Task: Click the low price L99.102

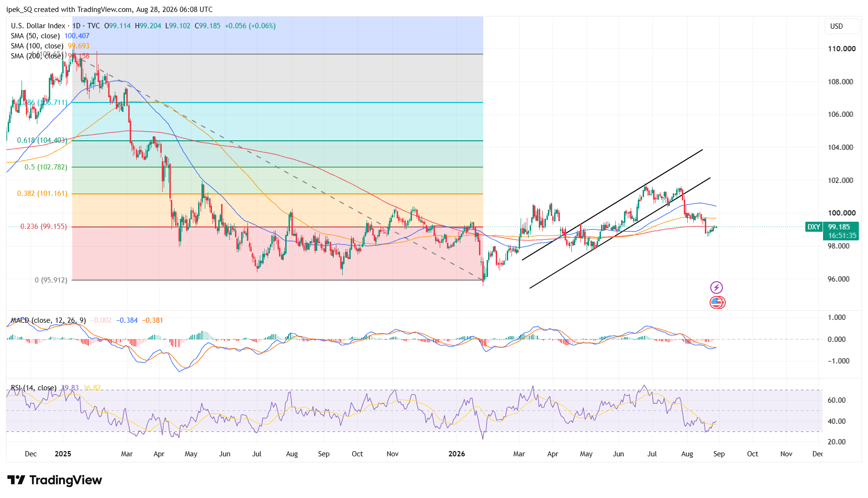Action: coord(178,26)
